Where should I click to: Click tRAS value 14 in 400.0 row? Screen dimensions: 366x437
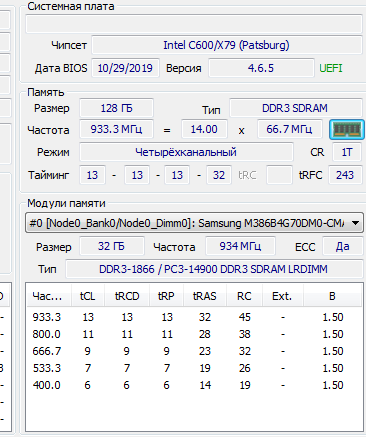pos(205,385)
